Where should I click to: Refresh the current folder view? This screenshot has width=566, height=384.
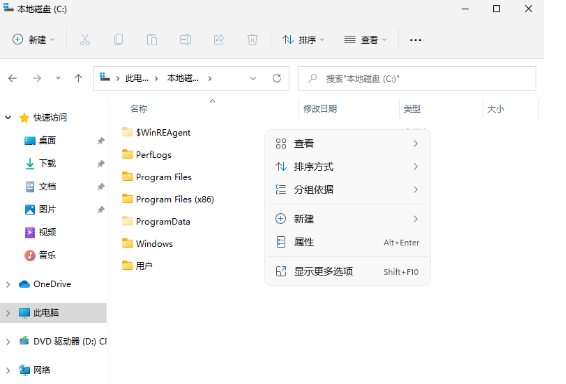click(277, 78)
